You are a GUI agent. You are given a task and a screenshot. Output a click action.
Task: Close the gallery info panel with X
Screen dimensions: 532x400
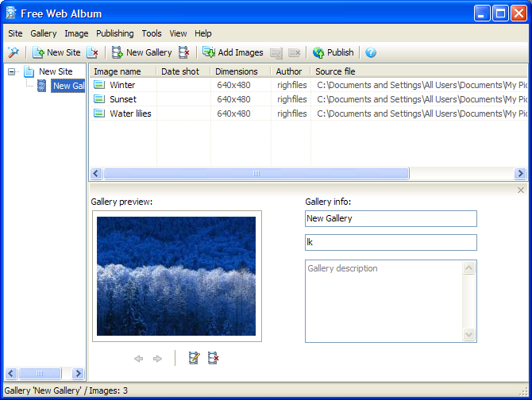[521, 190]
